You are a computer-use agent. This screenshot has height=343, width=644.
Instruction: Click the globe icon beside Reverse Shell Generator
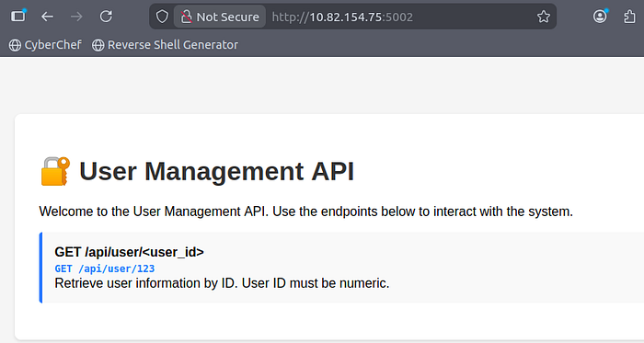(x=98, y=45)
